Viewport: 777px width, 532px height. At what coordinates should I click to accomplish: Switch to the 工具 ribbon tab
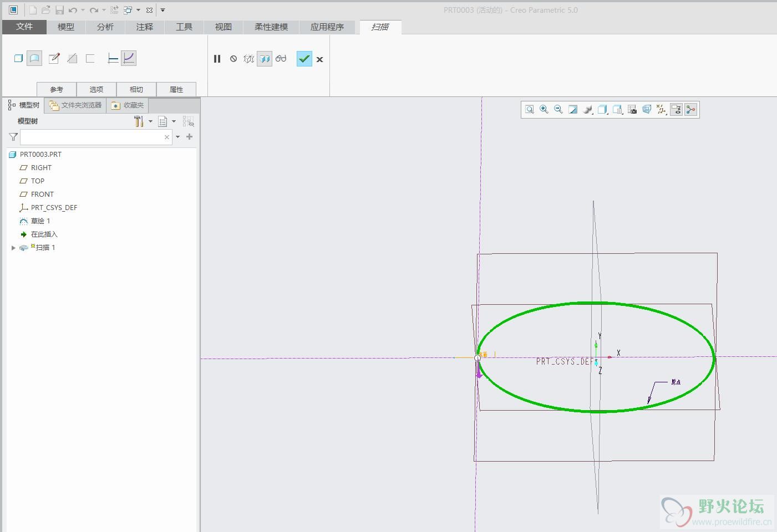pyautogui.click(x=184, y=27)
